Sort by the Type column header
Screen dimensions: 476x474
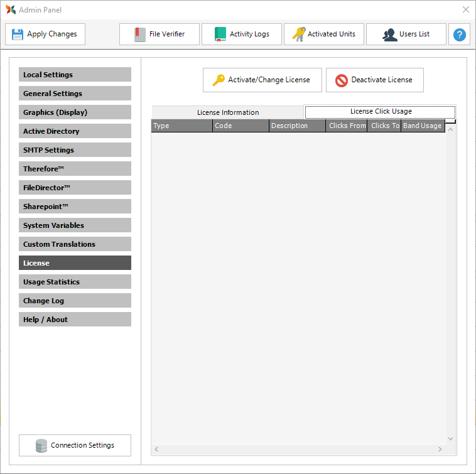[181, 126]
